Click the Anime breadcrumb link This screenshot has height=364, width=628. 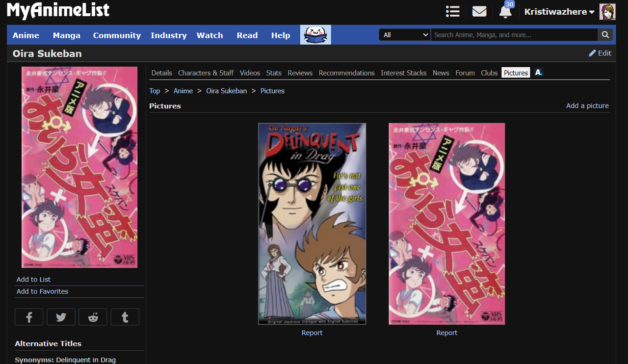pos(183,91)
